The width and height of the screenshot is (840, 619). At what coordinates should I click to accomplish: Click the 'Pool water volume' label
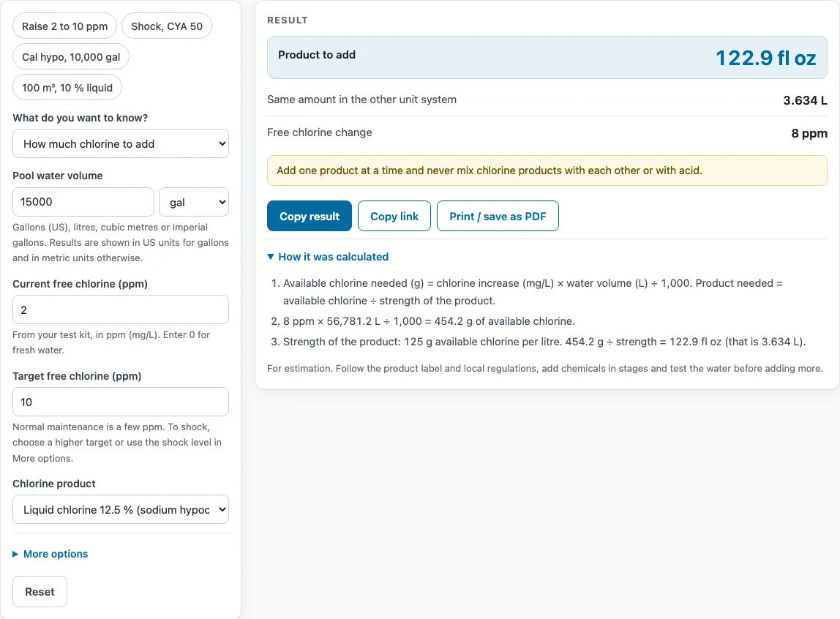pos(58,175)
